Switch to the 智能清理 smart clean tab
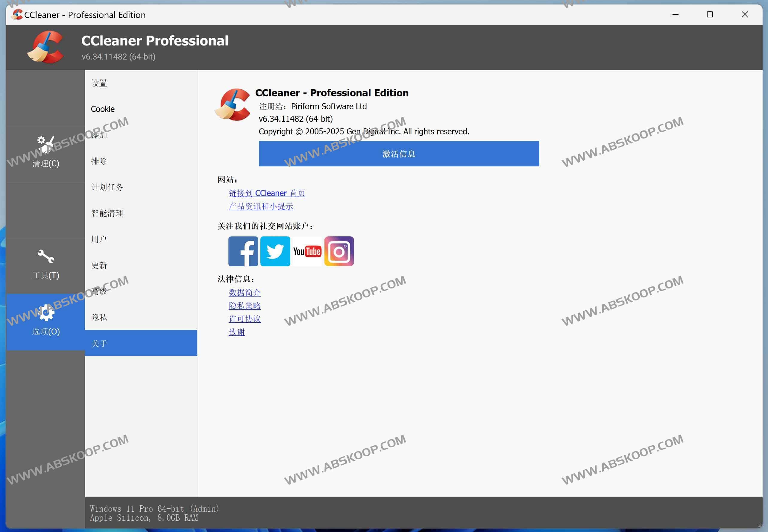Viewport: 768px width, 532px height. pos(107,213)
